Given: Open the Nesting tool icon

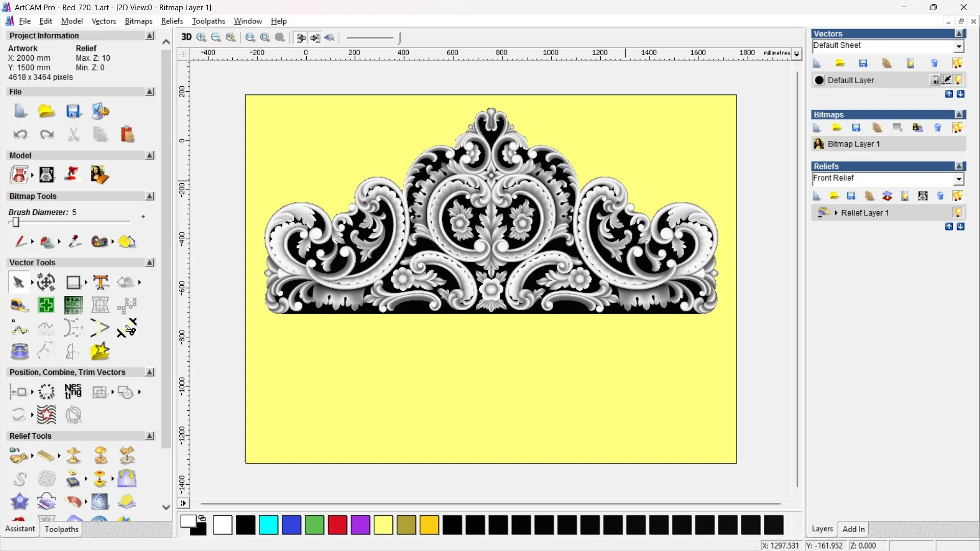Looking at the screenshot, I should point(73,392).
